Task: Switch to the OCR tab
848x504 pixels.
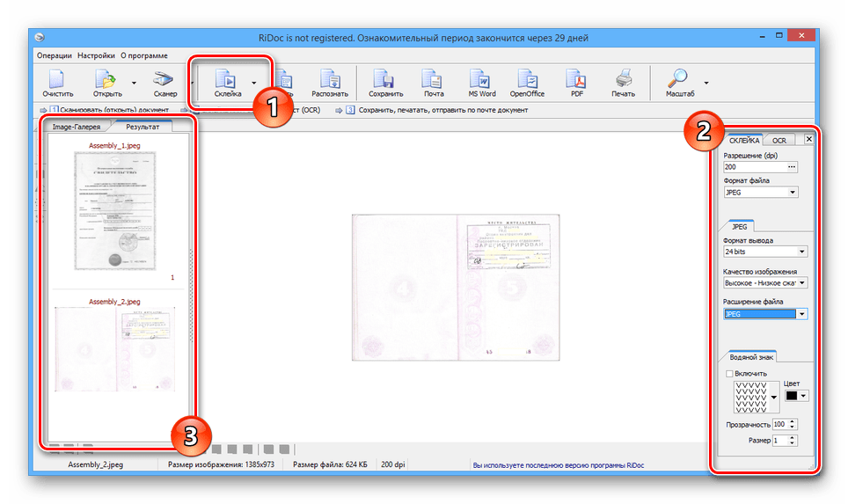Action: click(x=779, y=140)
